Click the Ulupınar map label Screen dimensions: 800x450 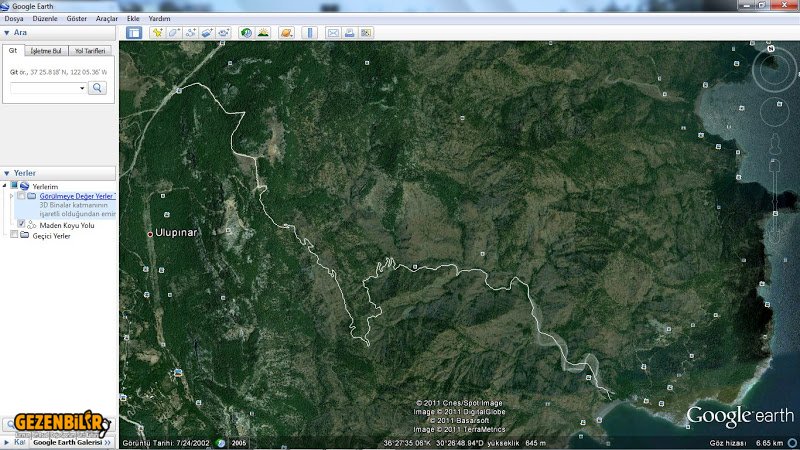click(176, 232)
